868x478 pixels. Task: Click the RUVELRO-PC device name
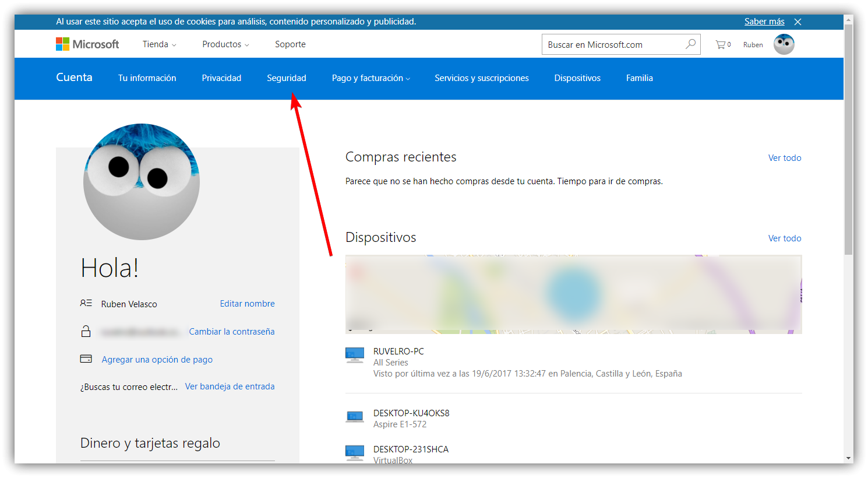pos(398,352)
